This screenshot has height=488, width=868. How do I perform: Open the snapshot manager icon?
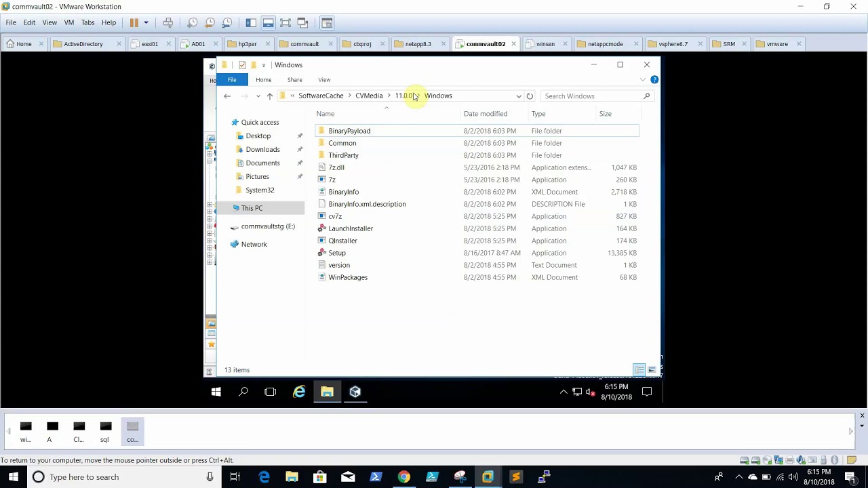227,22
